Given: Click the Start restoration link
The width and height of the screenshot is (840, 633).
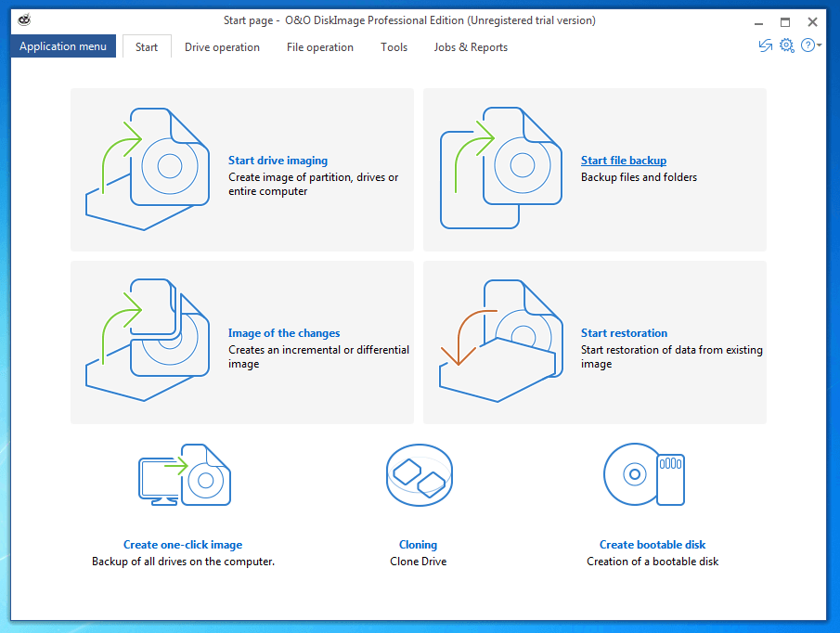Looking at the screenshot, I should click(x=624, y=333).
